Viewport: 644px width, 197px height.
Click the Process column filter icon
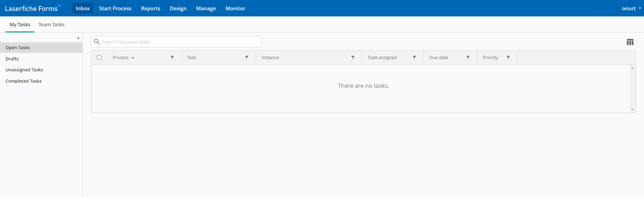[172, 57]
